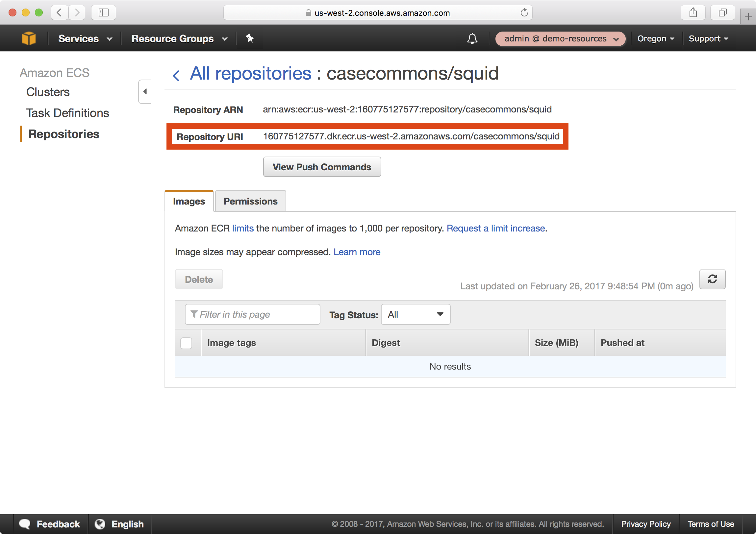Click the refresh images list icon button
The width and height of the screenshot is (756, 534).
point(712,279)
